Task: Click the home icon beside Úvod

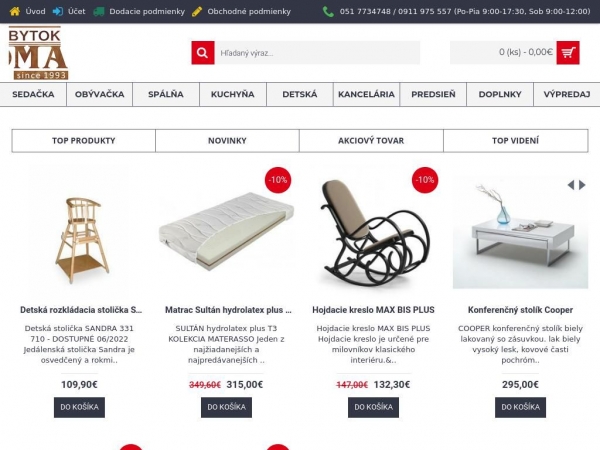Action: [15, 11]
